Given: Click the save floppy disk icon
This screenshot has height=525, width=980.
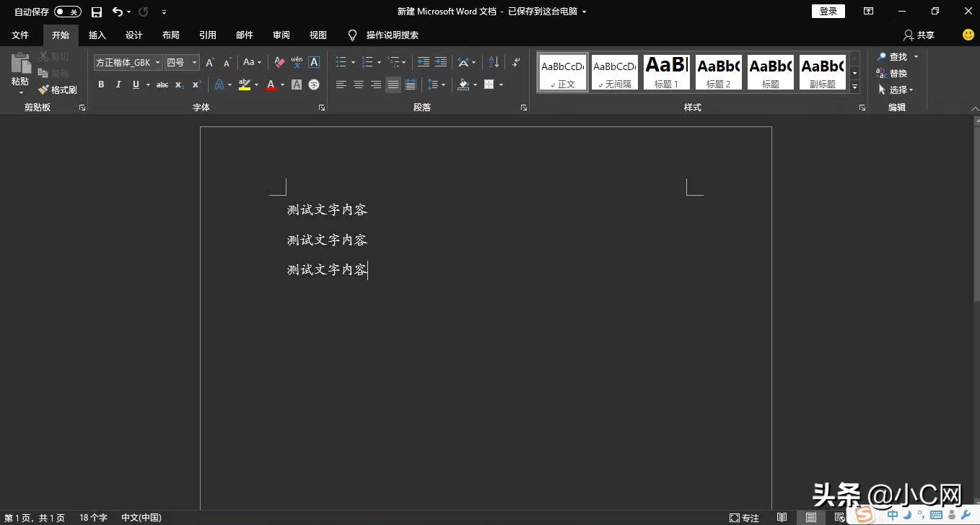Looking at the screenshot, I should click(97, 12).
